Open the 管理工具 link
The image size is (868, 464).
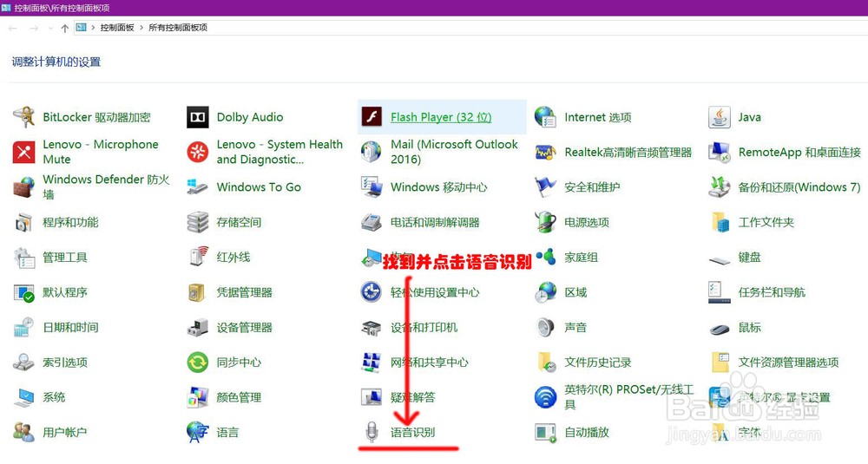65,258
